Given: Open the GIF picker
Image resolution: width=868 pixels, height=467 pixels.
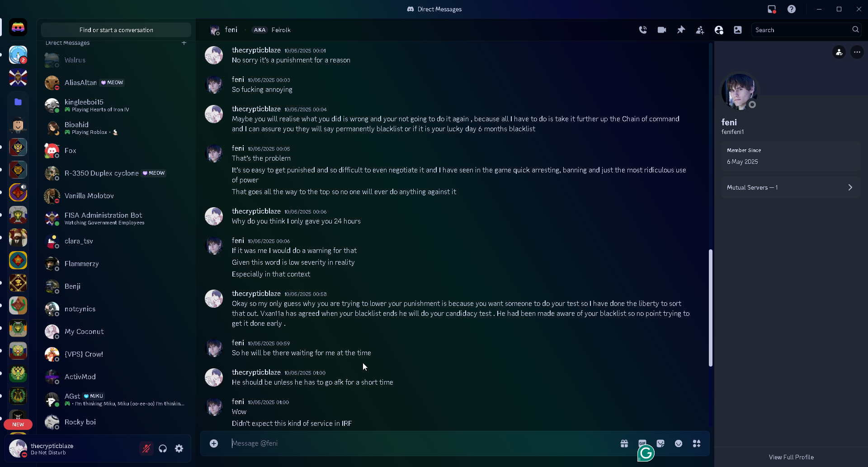Looking at the screenshot, I should [642, 443].
